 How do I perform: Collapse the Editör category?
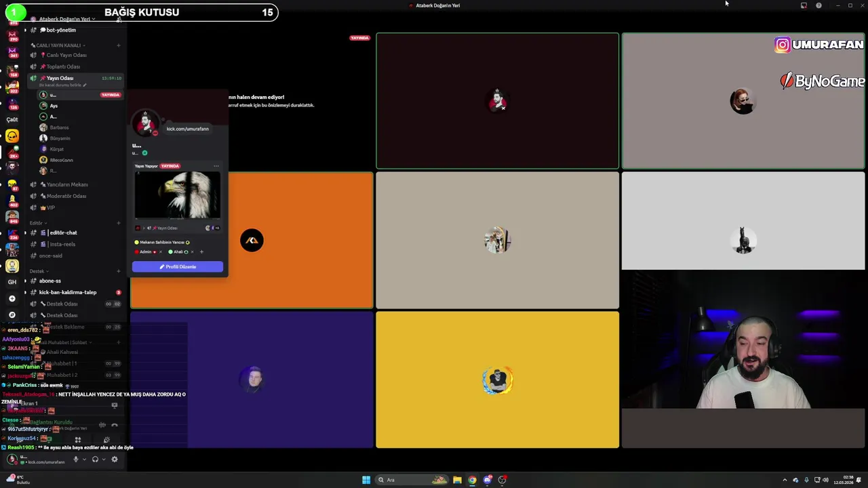(38, 223)
